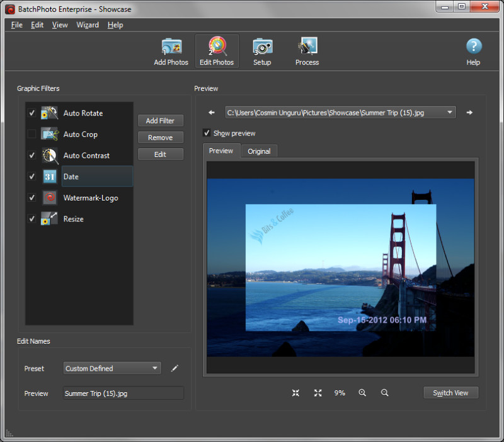Select the Watermark-Logo filter row
This screenshot has height=442, width=504.
(79, 197)
